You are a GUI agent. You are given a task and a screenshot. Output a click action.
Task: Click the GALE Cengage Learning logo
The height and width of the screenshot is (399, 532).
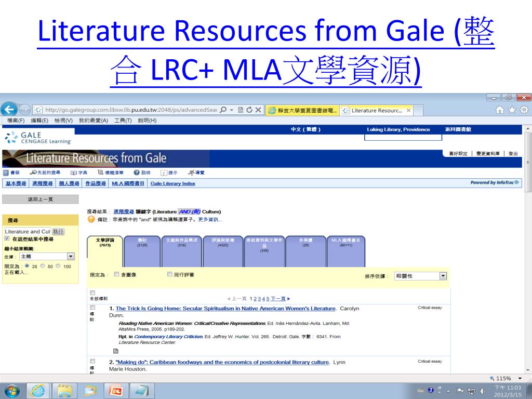38,138
